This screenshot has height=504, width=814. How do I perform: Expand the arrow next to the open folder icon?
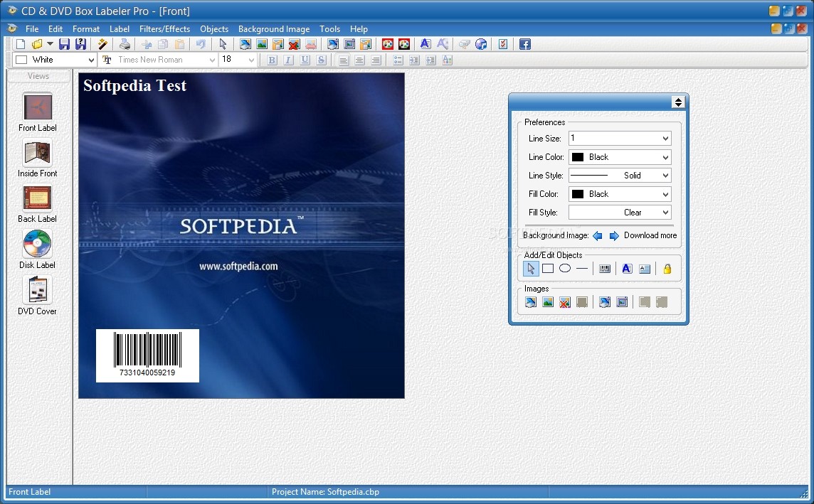pyautogui.click(x=50, y=44)
